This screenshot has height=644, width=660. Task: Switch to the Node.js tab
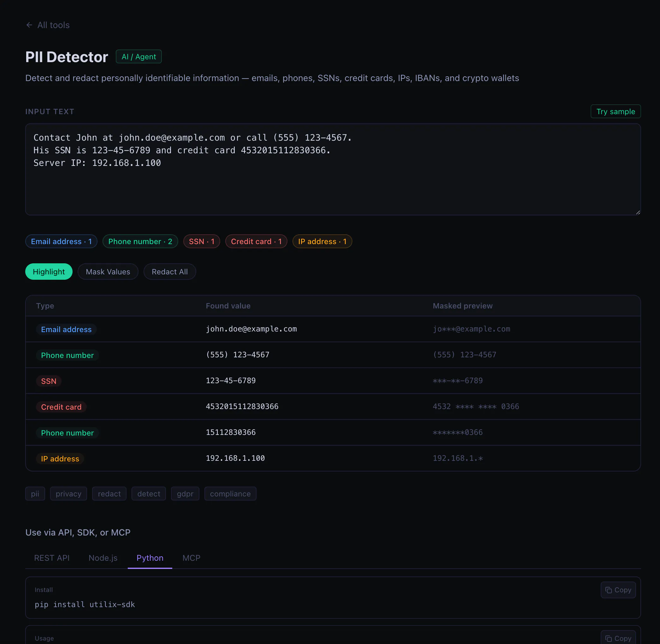pos(103,558)
